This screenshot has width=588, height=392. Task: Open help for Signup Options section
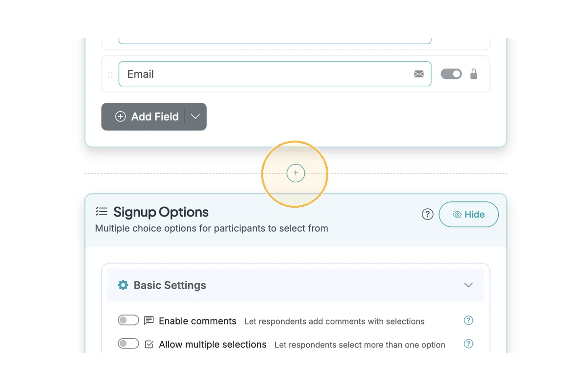point(427,214)
